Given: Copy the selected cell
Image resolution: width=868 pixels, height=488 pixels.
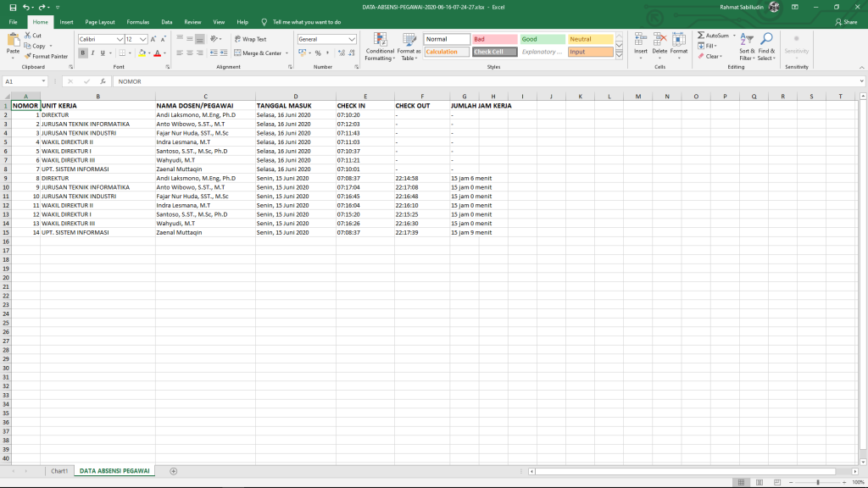Looking at the screenshot, I should tap(35, 46).
